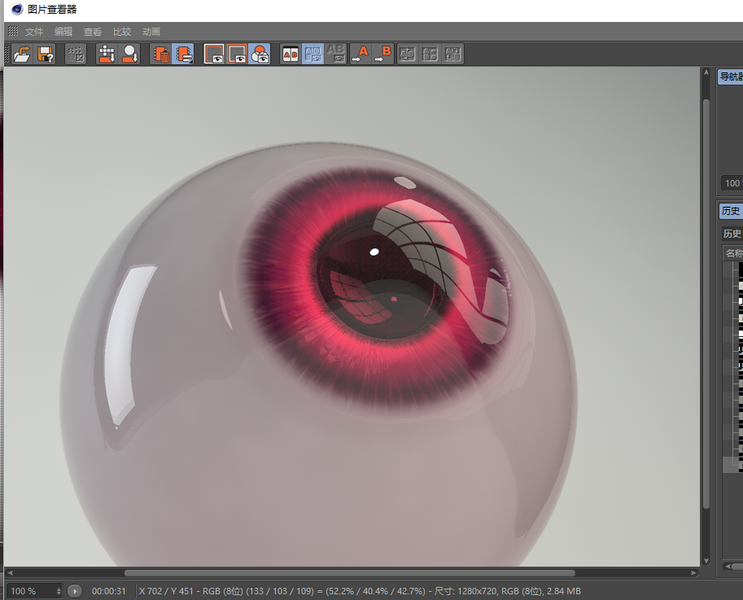
Task: Click the horizontal scrollbar thumb of viewport
Action: (x=349, y=573)
